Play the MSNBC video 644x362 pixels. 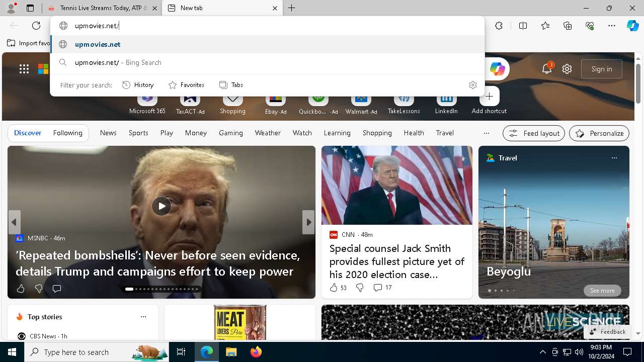162,206
